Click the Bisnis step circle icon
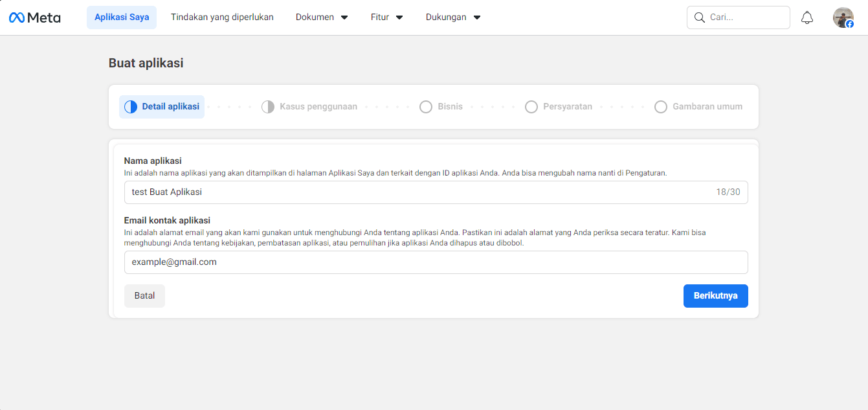 pyautogui.click(x=426, y=107)
